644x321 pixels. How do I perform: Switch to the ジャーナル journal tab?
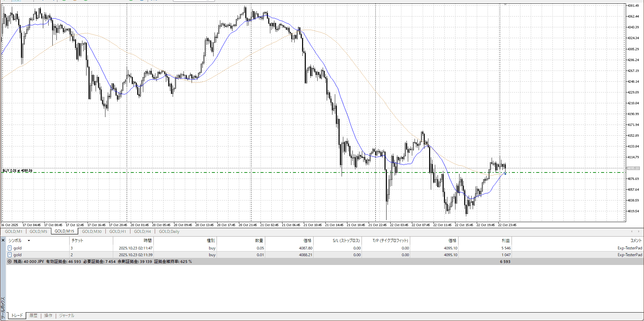pos(67,316)
